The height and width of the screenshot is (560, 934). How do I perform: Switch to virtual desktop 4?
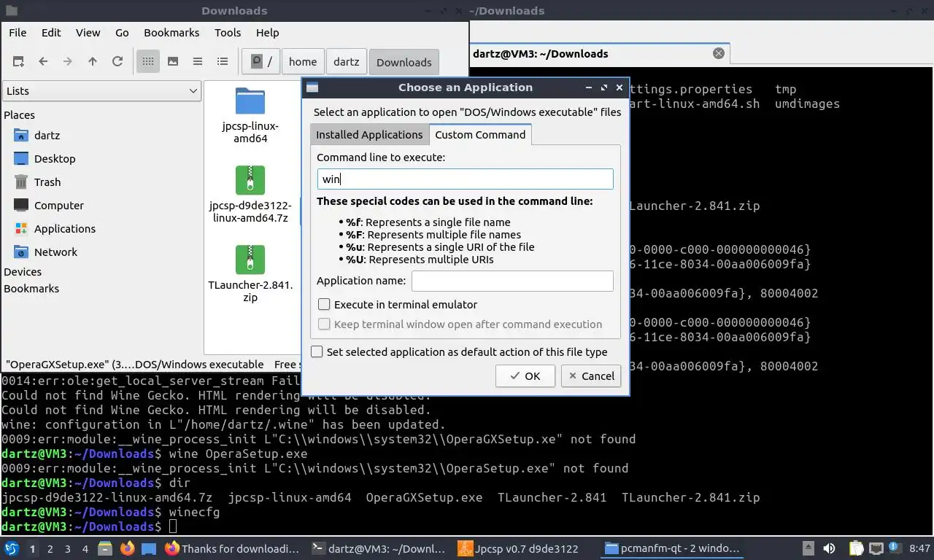point(85,548)
